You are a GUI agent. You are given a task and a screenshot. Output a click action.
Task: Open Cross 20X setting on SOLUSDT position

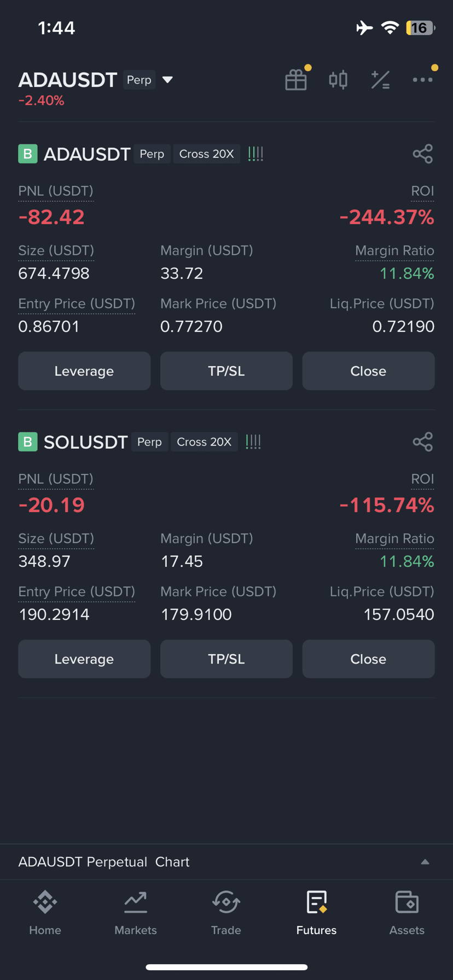click(204, 442)
